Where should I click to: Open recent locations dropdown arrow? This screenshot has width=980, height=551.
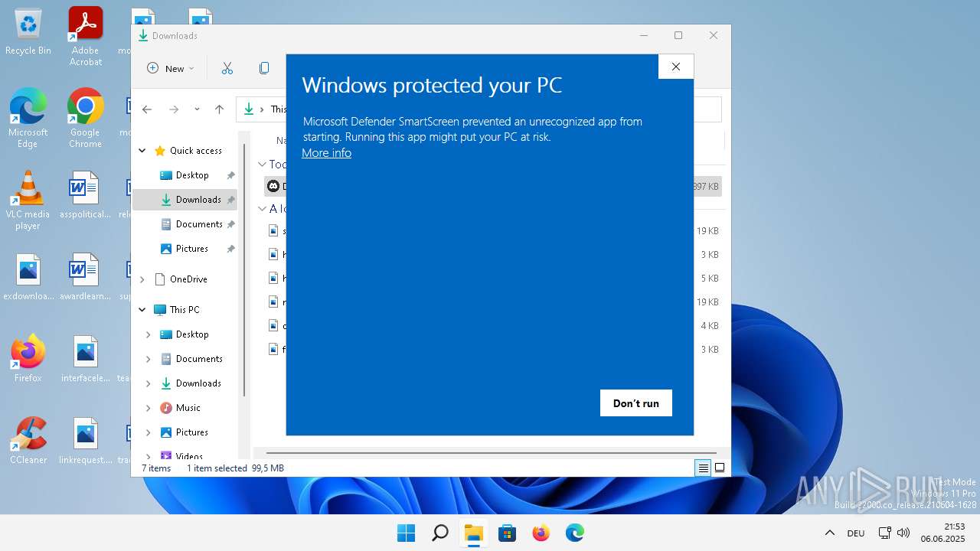pyautogui.click(x=197, y=109)
